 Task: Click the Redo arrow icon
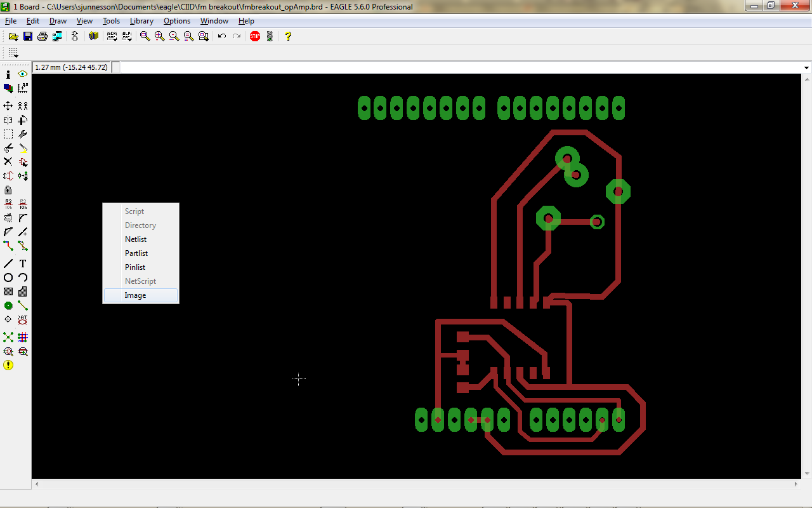click(237, 36)
